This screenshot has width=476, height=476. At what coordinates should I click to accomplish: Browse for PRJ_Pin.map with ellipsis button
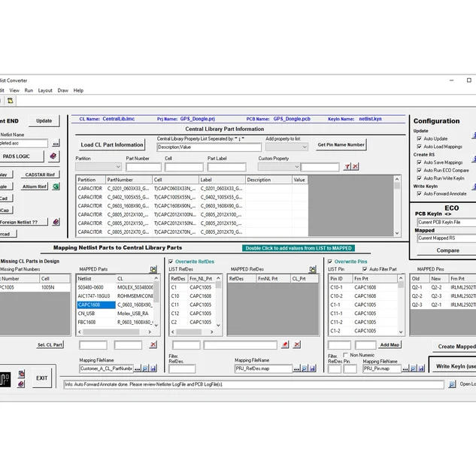tap(405, 368)
